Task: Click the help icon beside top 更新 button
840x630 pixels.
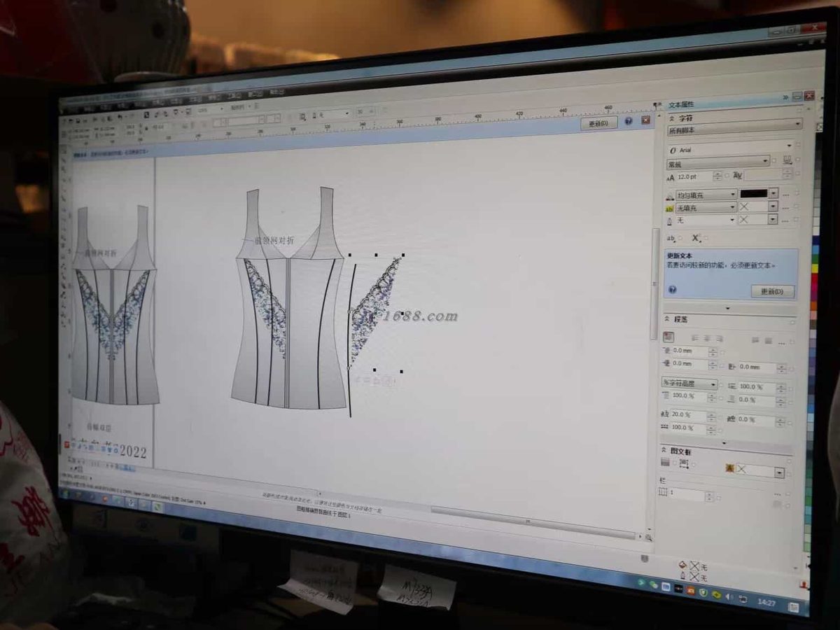Action: tap(628, 120)
